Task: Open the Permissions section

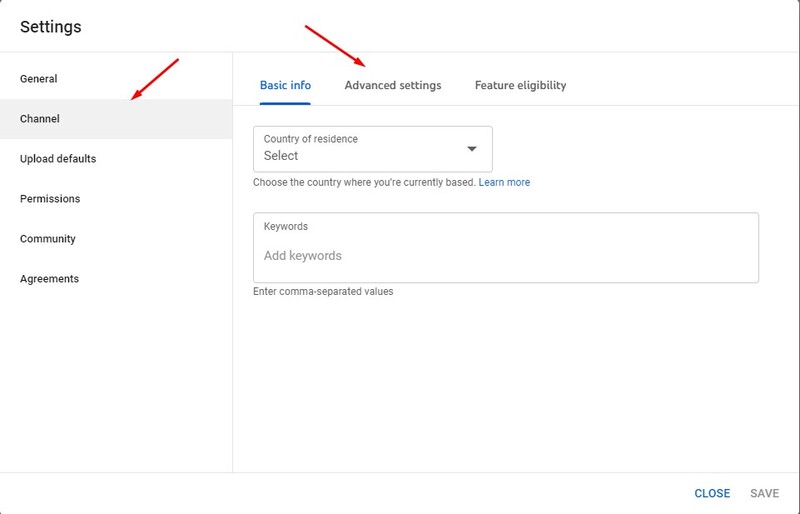Action: tap(50, 199)
